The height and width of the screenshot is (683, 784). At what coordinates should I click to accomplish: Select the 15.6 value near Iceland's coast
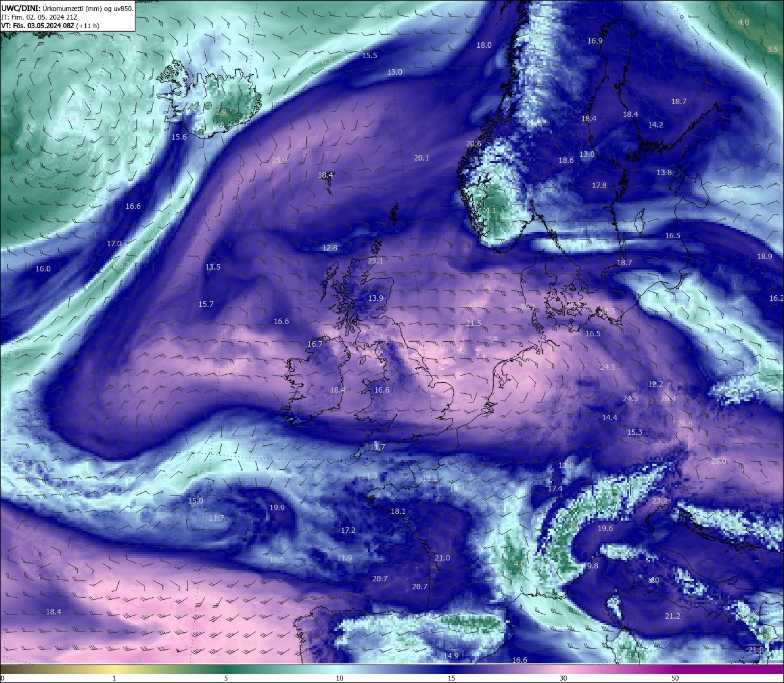[x=179, y=137]
